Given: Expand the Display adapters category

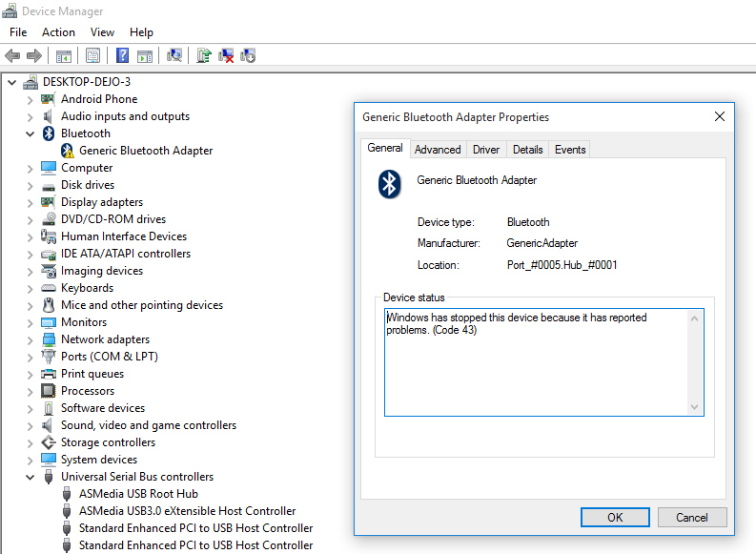Looking at the screenshot, I should tap(30, 202).
